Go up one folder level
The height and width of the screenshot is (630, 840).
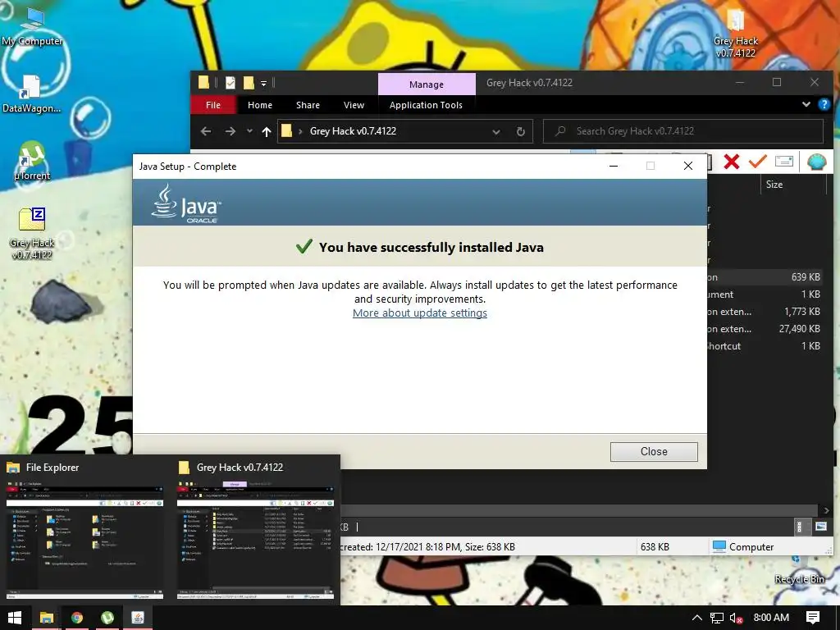point(267,131)
